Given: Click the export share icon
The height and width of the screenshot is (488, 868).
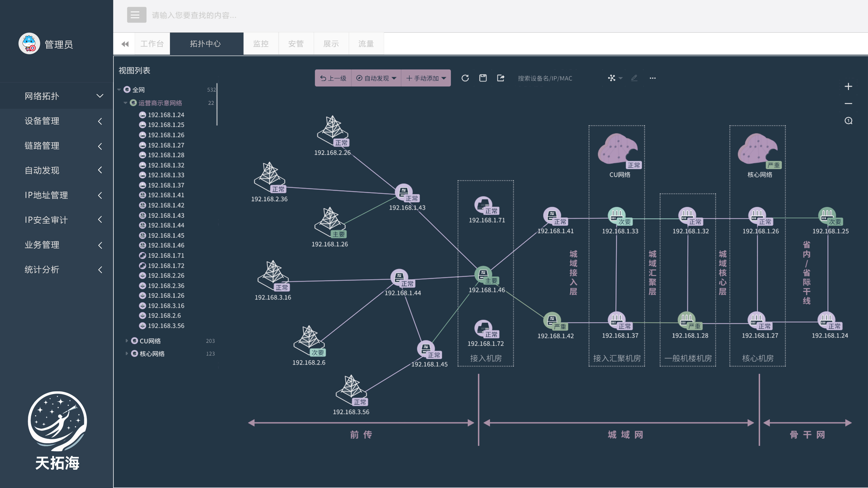Looking at the screenshot, I should [x=501, y=78].
